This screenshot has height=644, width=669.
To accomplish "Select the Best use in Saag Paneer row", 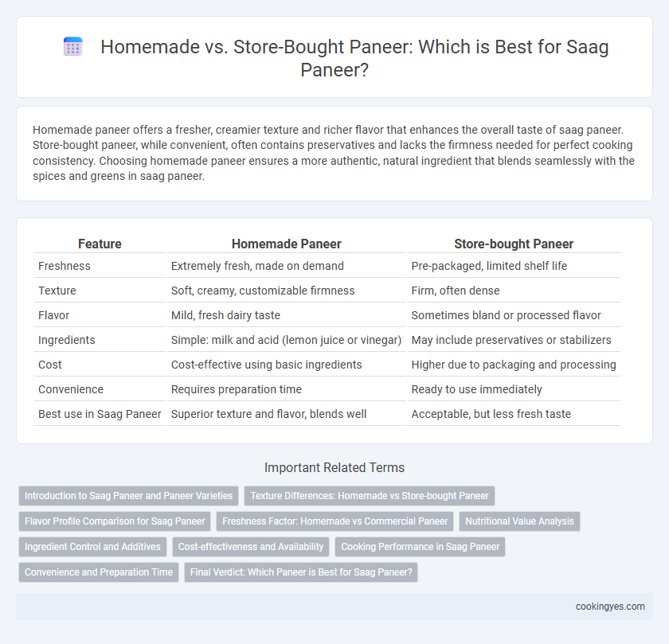I will (x=327, y=414).
